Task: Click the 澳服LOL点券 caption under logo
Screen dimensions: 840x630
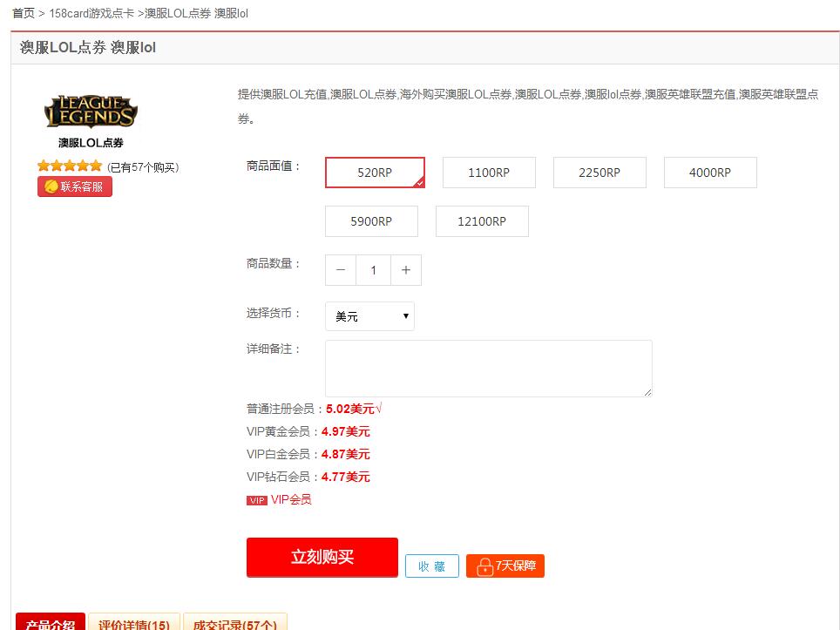Action: (x=91, y=143)
